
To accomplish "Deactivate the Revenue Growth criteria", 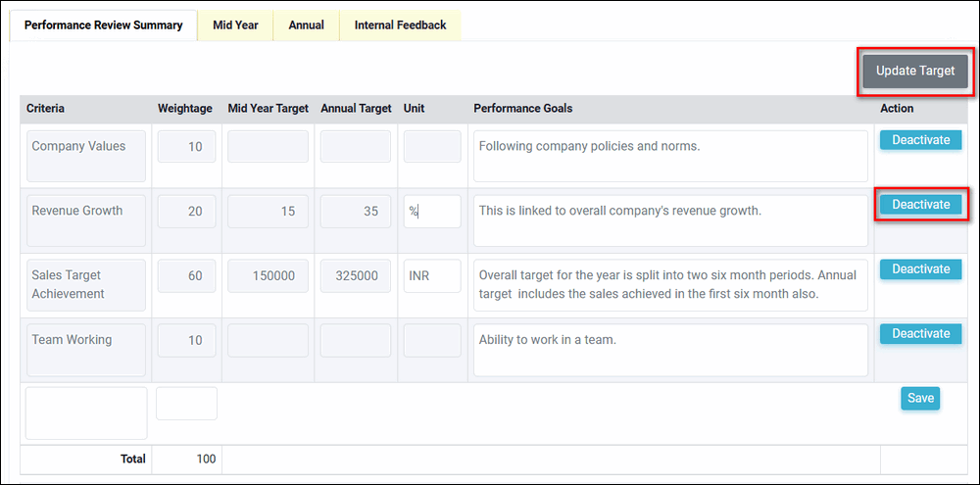I will (x=920, y=205).
